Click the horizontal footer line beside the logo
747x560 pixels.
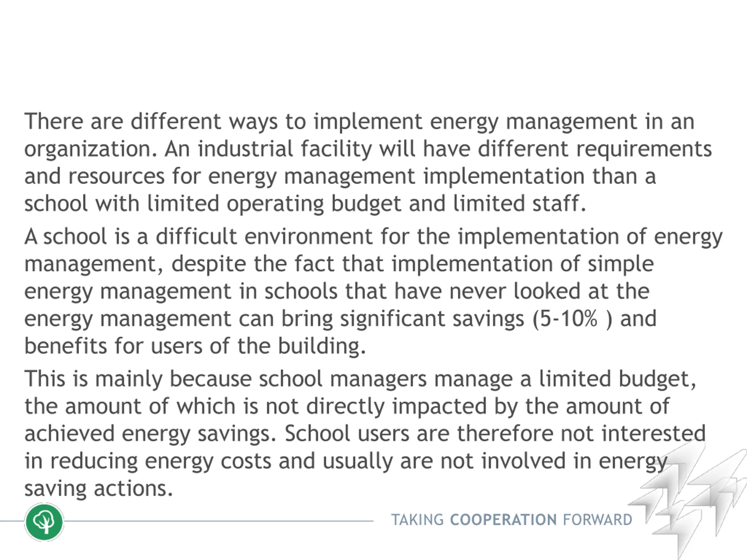219,521
